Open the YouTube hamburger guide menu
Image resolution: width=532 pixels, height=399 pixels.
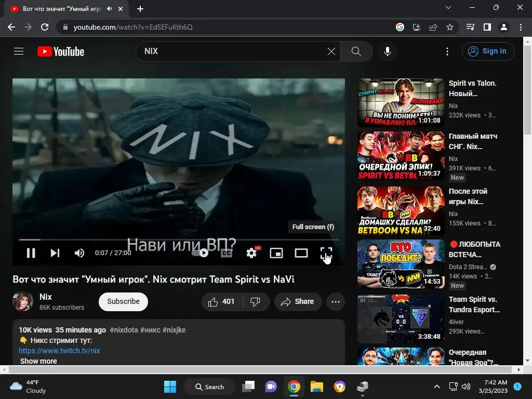coord(19,51)
